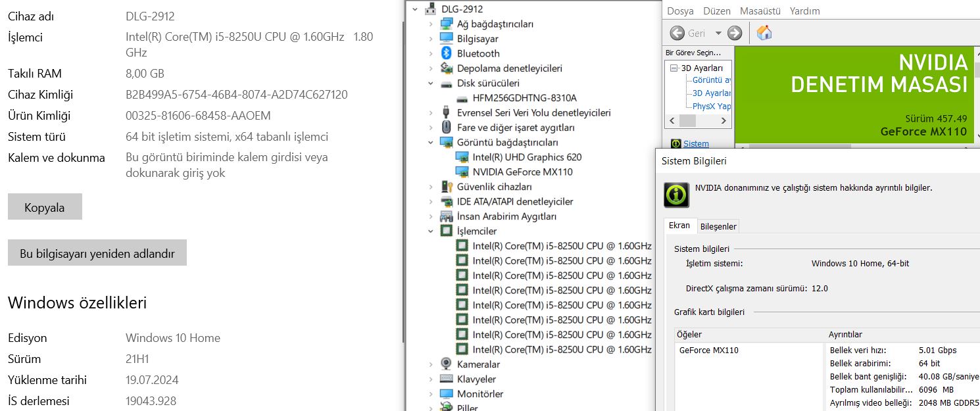
Task: Select the IDE ATA/ATAPI denetleyiciler icon
Action: 447,201
